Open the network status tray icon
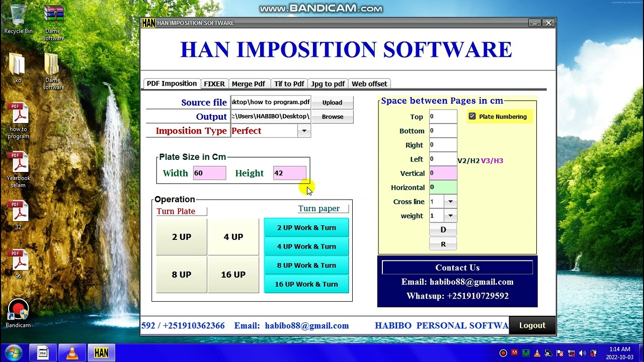Image resolution: width=644 pixels, height=362 pixels. pos(572,353)
